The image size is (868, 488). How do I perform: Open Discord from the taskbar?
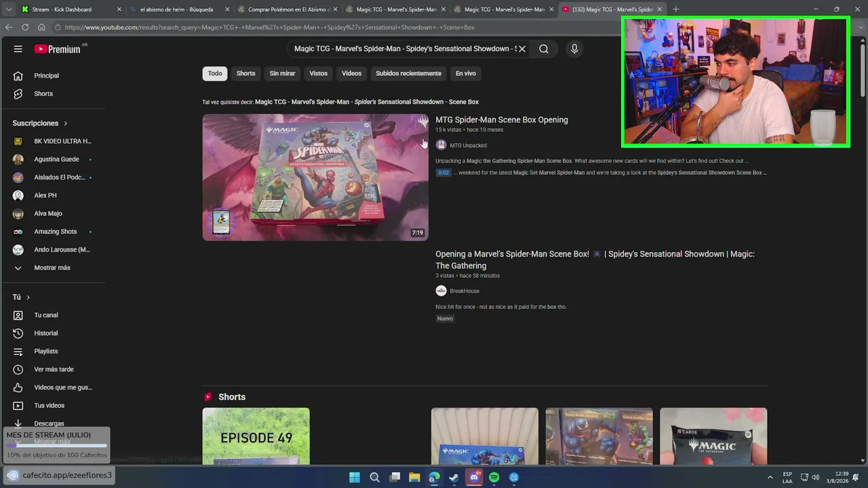pos(475,477)
